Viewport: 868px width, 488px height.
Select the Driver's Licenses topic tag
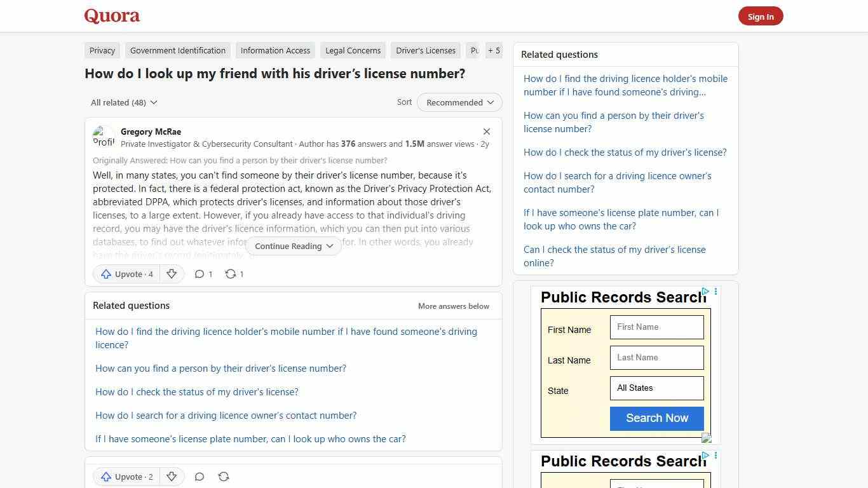pos(425,50)
